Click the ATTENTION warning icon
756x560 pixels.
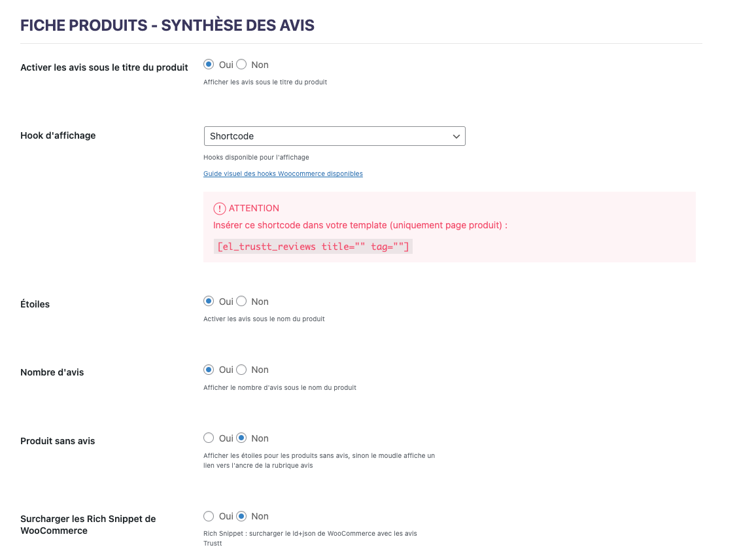tap(220, 209)
